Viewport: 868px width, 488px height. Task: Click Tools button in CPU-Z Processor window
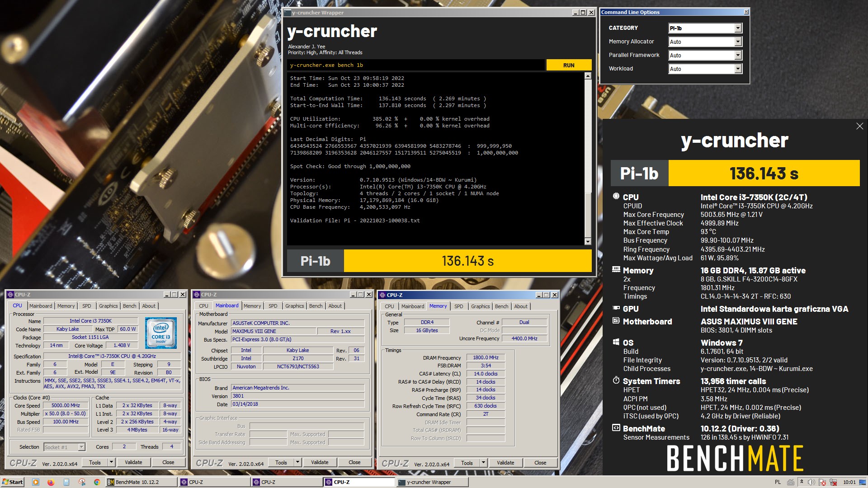click(95, 462)
